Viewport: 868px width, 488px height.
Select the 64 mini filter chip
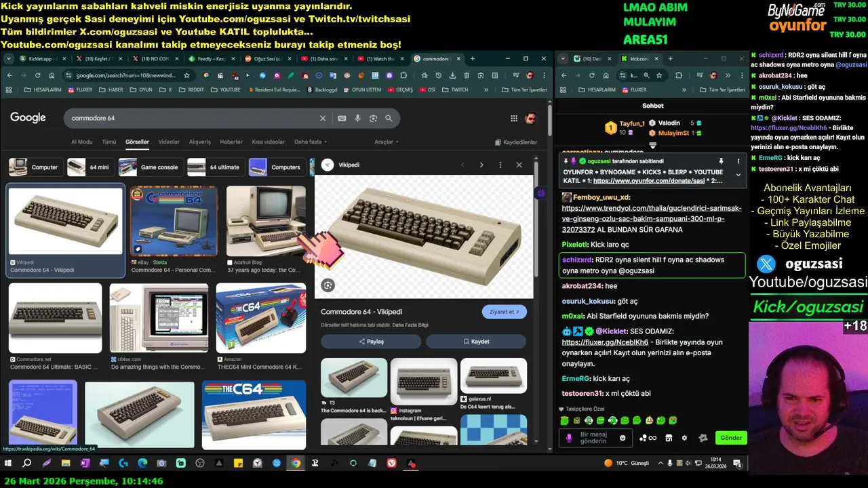click(90, 167)
